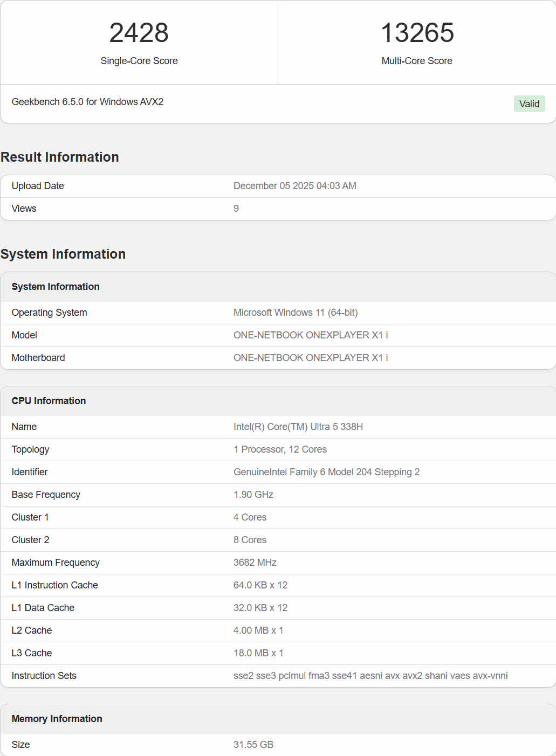
Task: Click the Base Frequency 1.90 GHz value
Action: [x=253, y=495]
